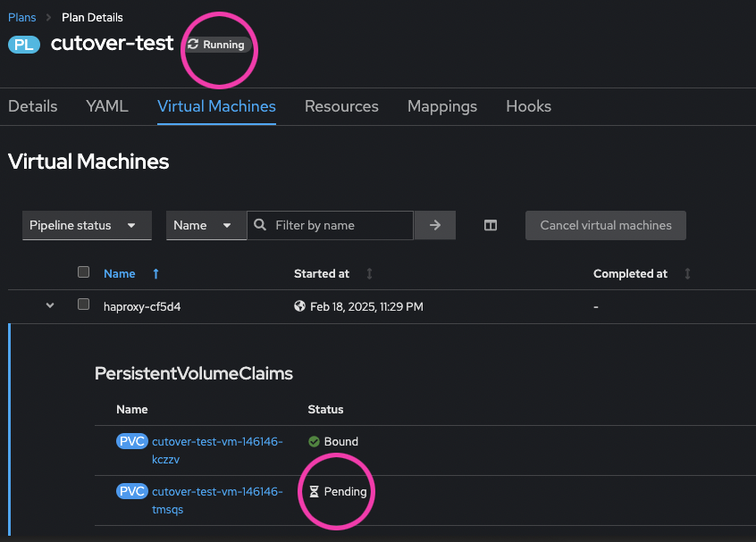
Task: Toggle the select all rows checkbox
Action: pyautogui.click(x=84, y=272)
